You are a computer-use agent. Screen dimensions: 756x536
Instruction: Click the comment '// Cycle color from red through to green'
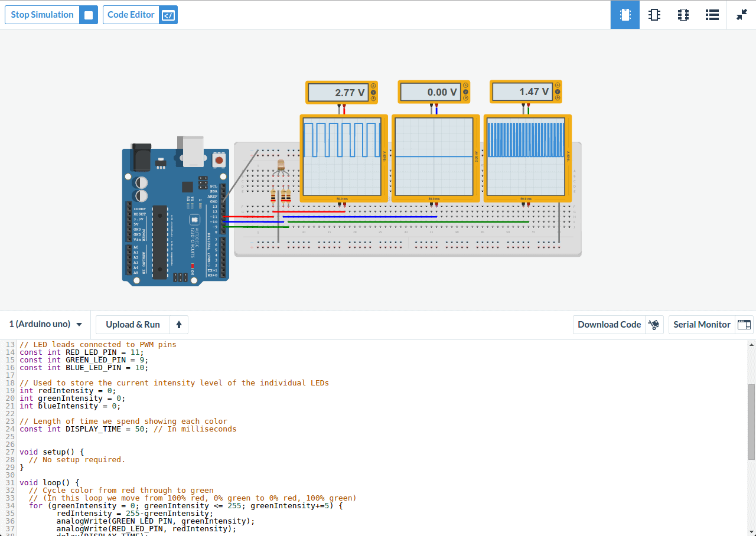pos(121,490)
